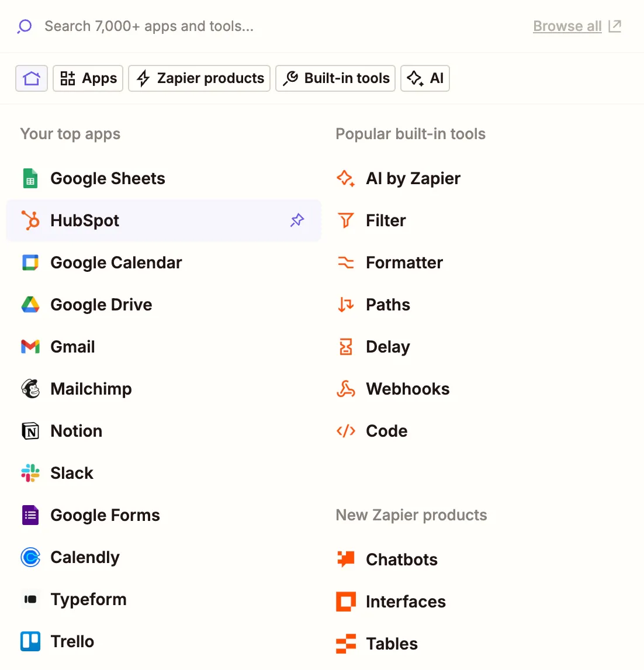
Task: Click the Gmail envelope icon
Action: pyautogui.click(x=30, y=347)
